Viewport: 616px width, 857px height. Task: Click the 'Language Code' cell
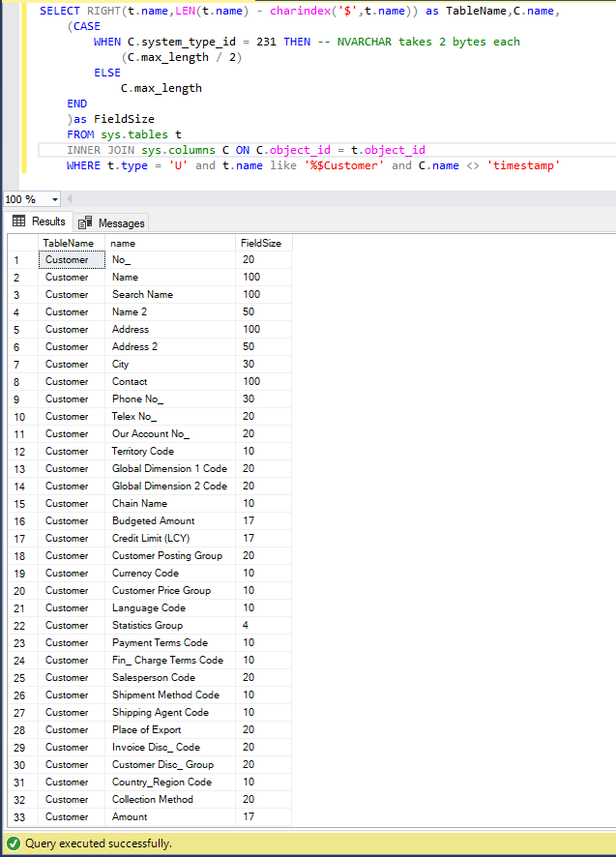point(170,608)
